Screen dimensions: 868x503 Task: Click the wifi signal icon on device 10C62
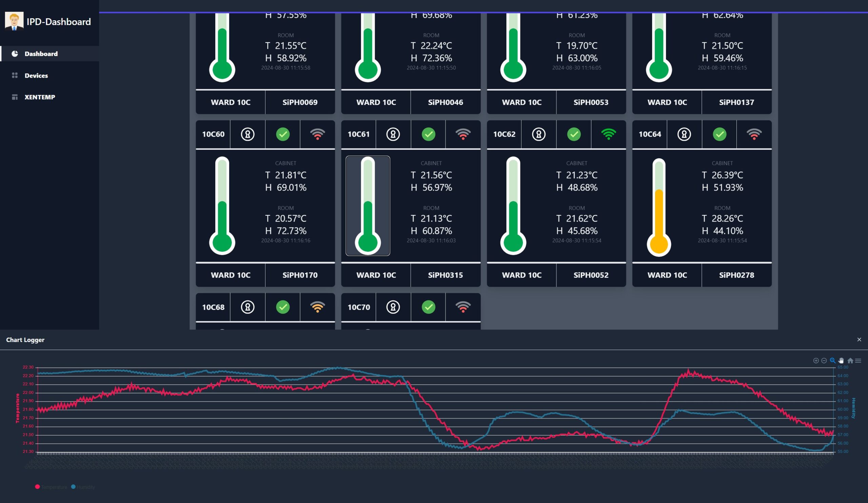click(609, 134)
